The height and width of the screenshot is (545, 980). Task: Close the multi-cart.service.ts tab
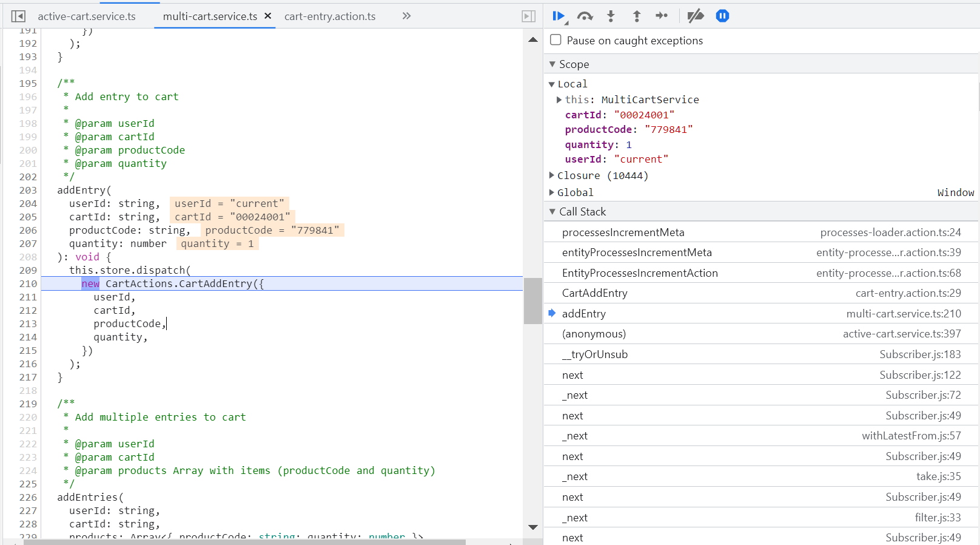[x=267, y=16]
